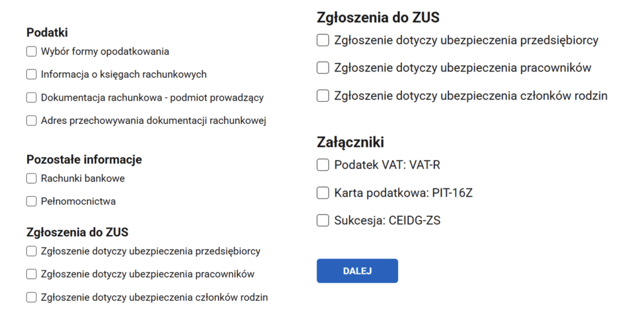The image size is (644, 313).
Task: Check 'ubezpieczenia przedsiębiorcy' box in left ZUS section
Action: (x=31, y=251)
